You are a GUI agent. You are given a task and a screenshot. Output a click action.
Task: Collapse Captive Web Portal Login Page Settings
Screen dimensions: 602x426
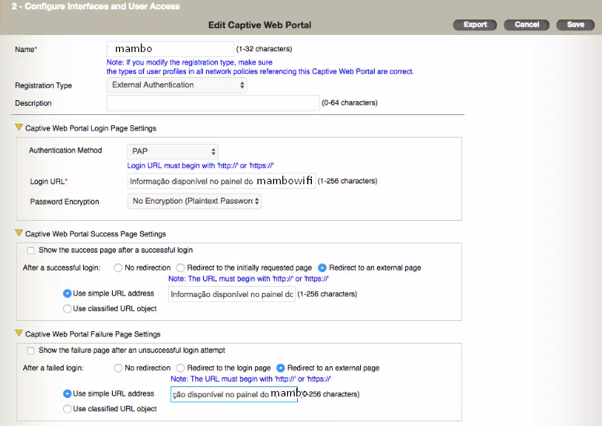click(19, 128)
